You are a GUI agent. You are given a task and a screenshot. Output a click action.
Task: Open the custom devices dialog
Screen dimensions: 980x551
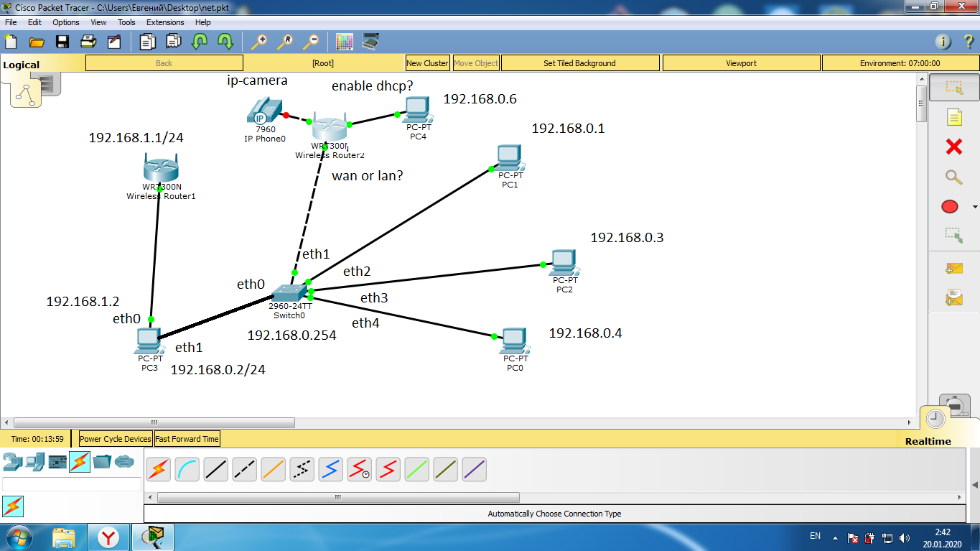pos(370,42)
